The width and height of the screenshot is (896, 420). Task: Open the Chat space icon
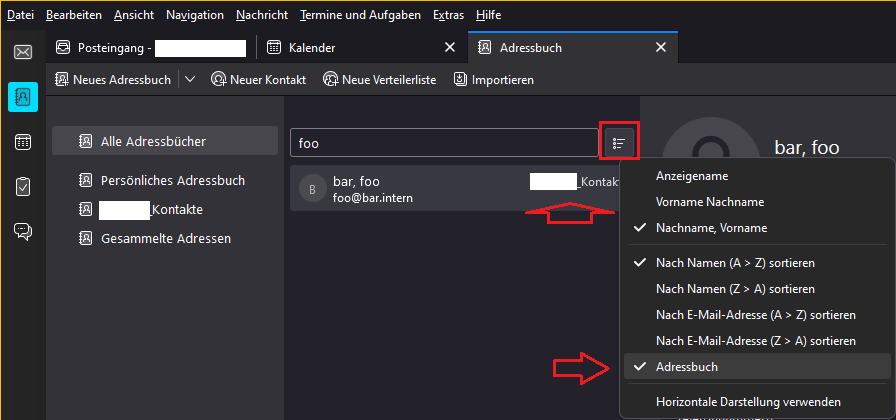click(x=22, y=231)
